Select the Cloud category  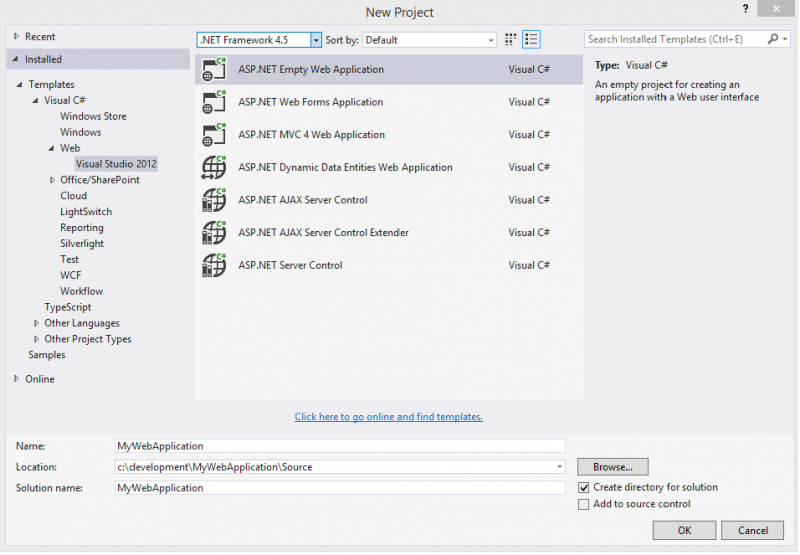[73, 196]
